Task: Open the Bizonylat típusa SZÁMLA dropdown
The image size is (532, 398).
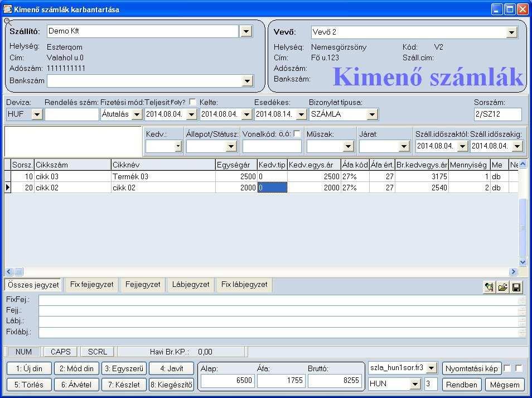Action: (372, 114)
